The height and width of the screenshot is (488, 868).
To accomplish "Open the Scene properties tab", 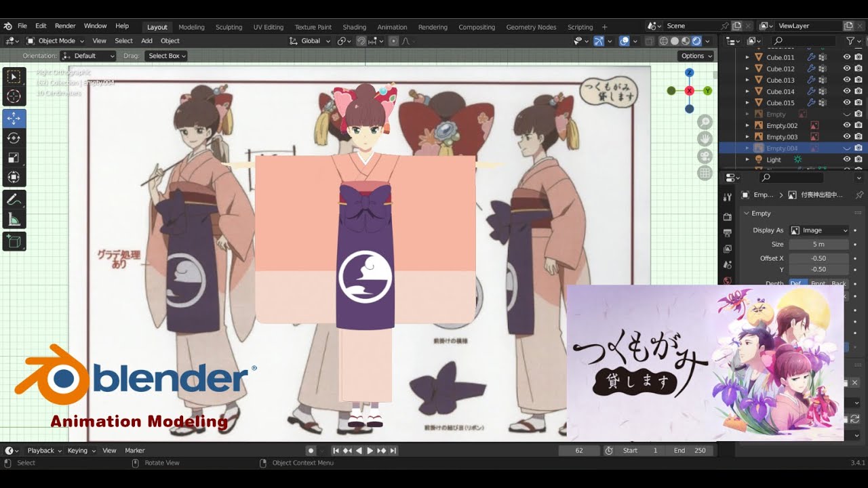I will click(x=727, y=264).
